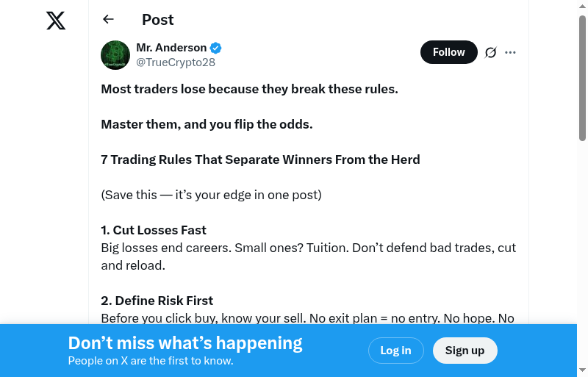Select the "7 Trading Rules" headline text
The height and width of the screenshot is (377, 588).
tap(260, 159)
